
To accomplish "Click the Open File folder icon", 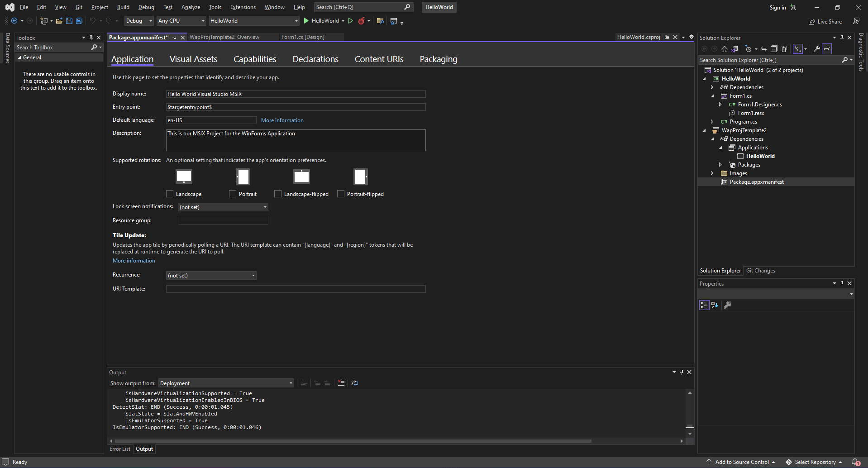I will [x=59, y=21].
